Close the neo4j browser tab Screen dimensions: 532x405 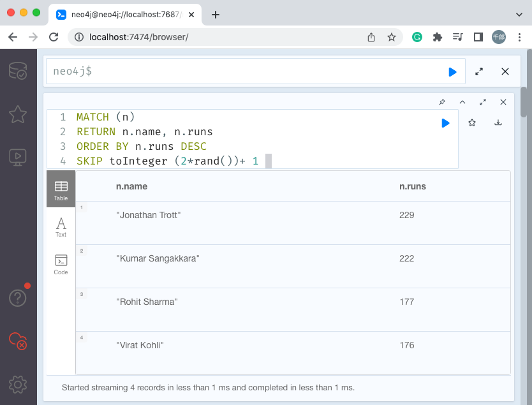tap(191, 15)
